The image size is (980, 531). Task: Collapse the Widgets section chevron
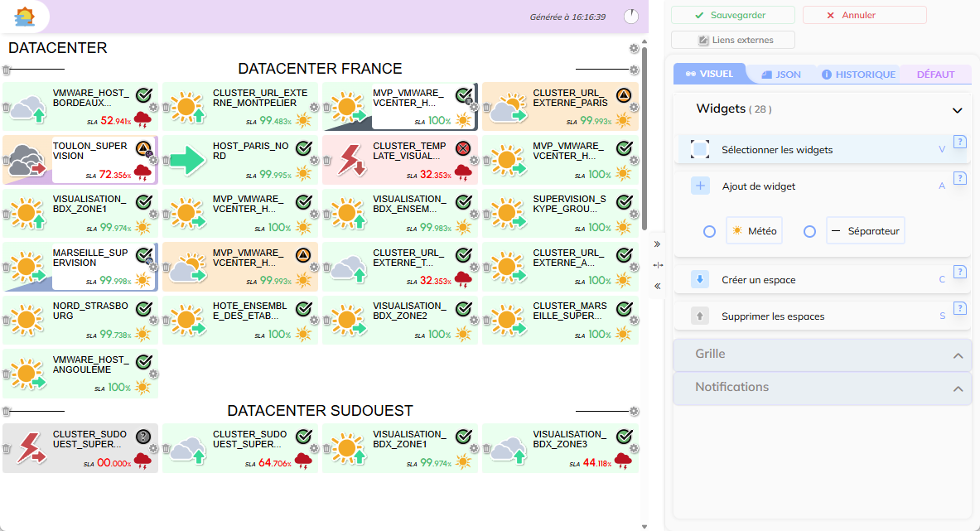958,110
